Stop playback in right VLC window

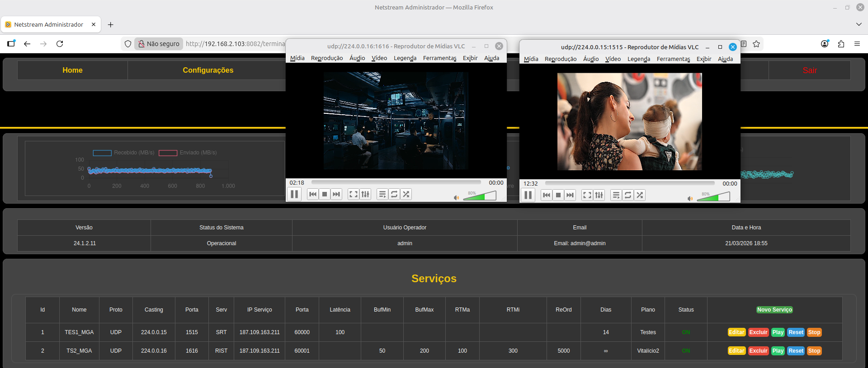coord(558,195)
